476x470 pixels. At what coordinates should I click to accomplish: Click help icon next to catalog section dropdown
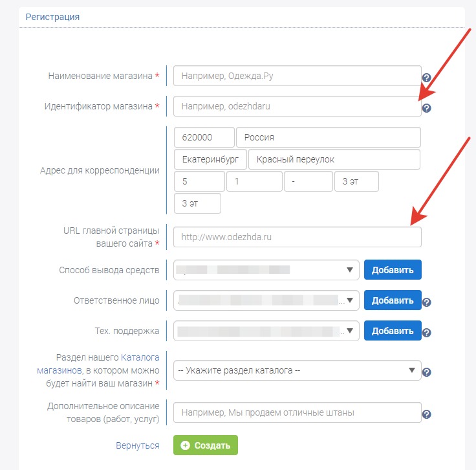pos(426,372)
